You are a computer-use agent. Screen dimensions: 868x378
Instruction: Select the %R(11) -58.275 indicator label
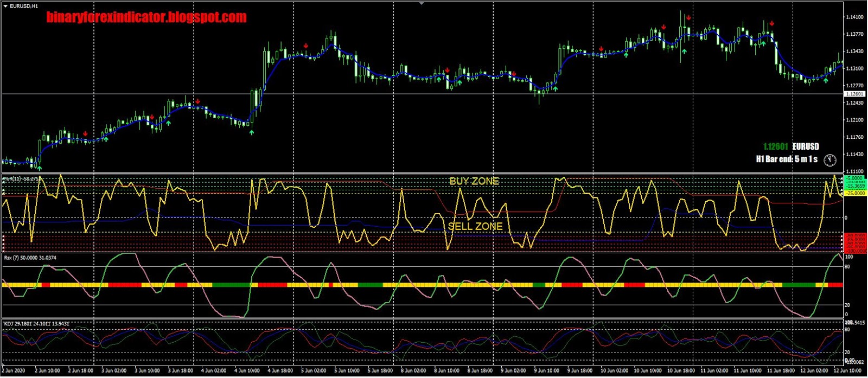pos(22,178)
